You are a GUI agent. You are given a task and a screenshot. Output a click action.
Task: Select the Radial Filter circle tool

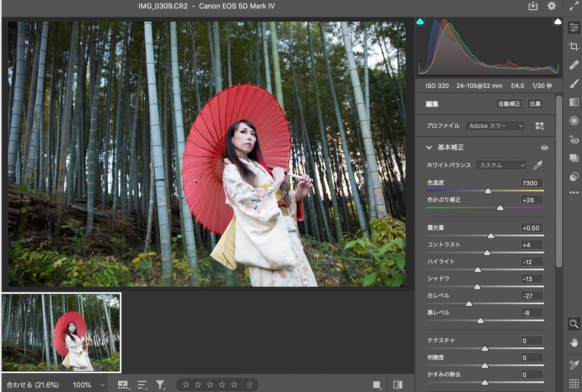coord(573,121)
